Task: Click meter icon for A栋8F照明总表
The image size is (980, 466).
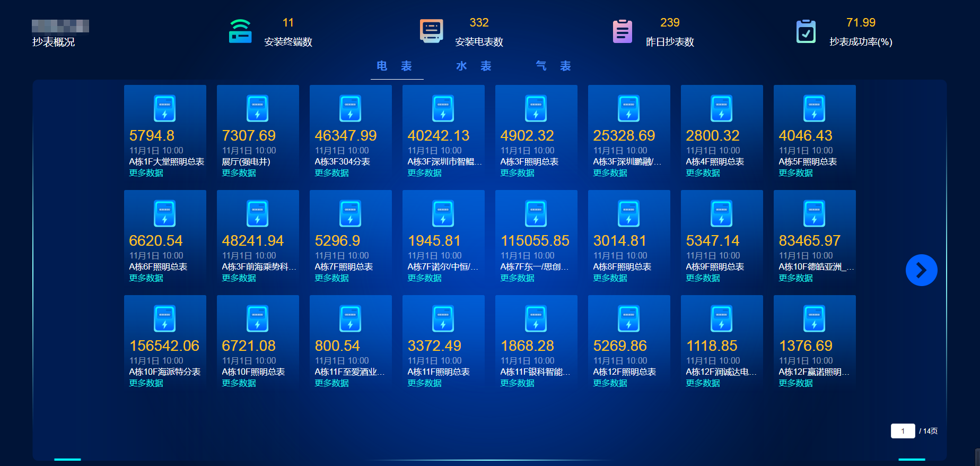Action: (628, 214)
